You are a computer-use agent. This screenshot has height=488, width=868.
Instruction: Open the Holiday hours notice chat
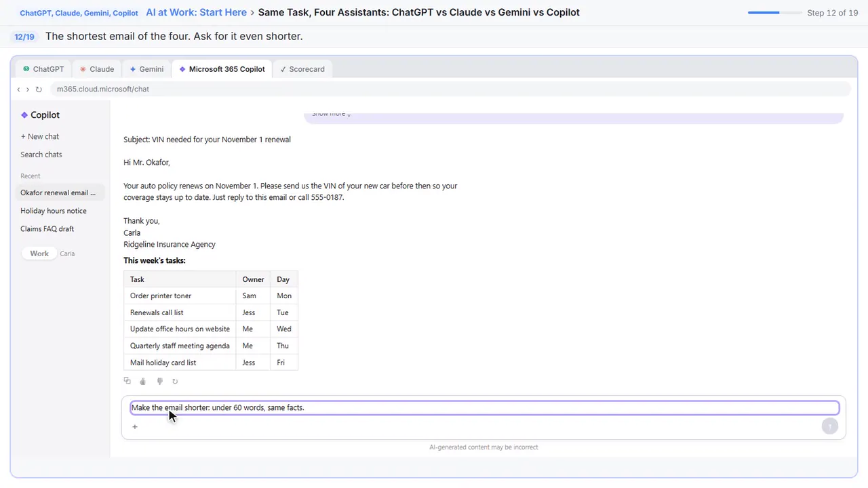(x=54, y=211)
